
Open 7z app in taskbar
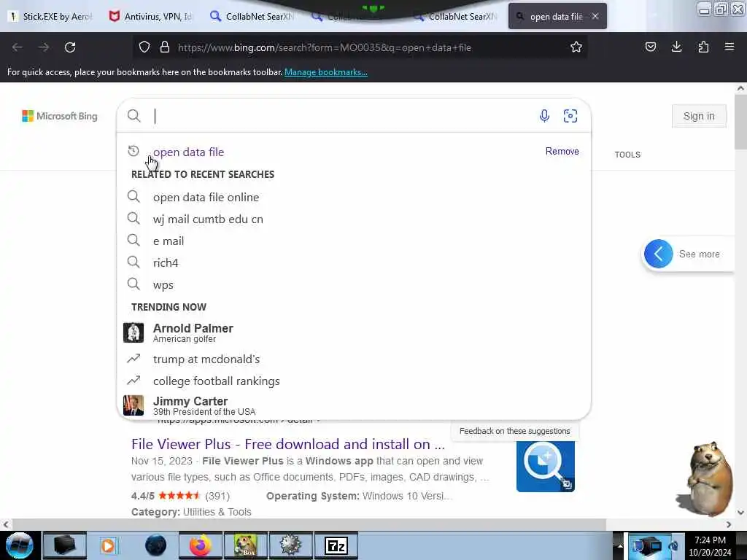[336, 545]
